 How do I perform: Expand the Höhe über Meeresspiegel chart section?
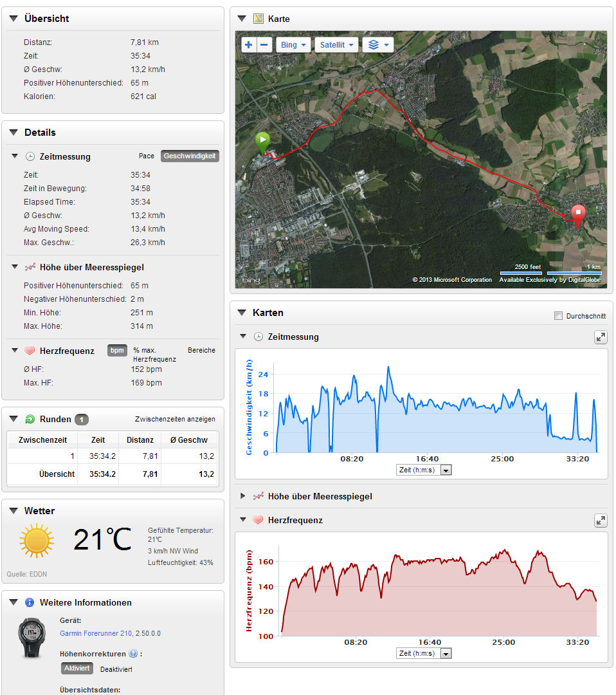(x=242, y=496)
